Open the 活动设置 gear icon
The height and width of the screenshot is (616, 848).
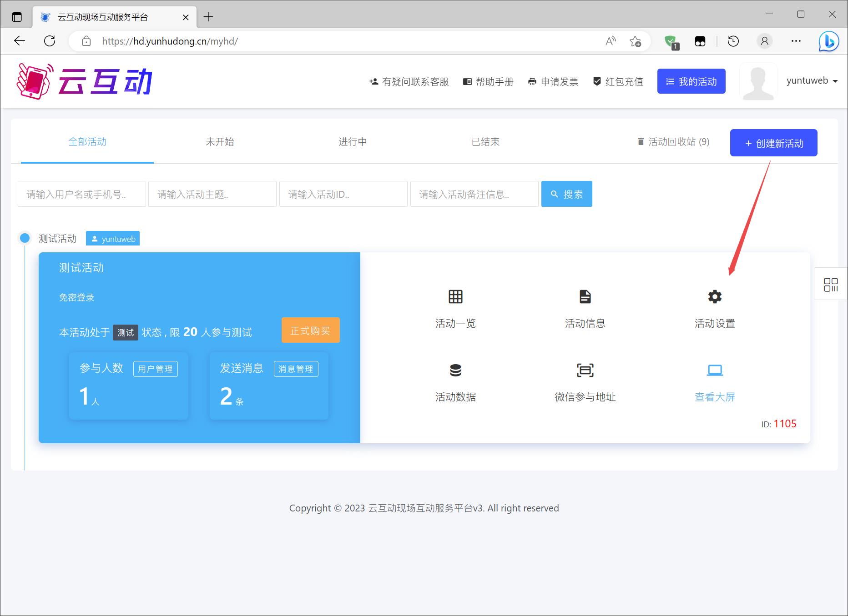(x=715, y=297)
